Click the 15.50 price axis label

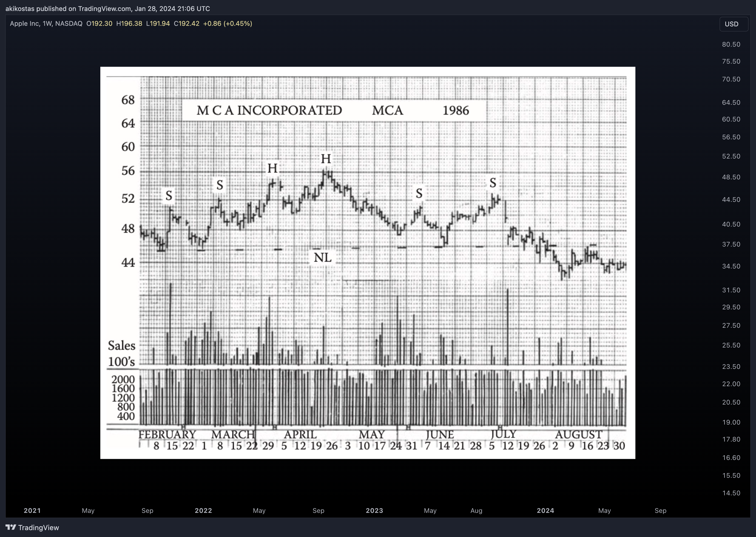pos(731,476)
